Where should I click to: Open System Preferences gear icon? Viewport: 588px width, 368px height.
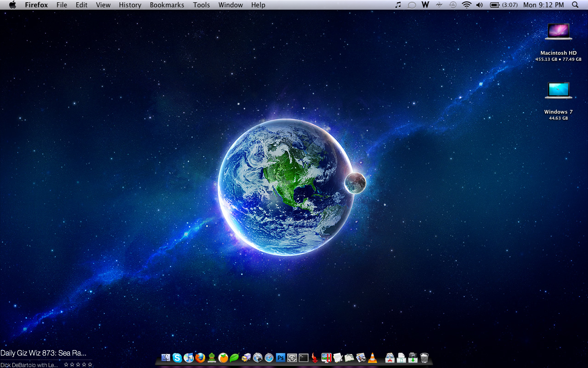[292, 357]
